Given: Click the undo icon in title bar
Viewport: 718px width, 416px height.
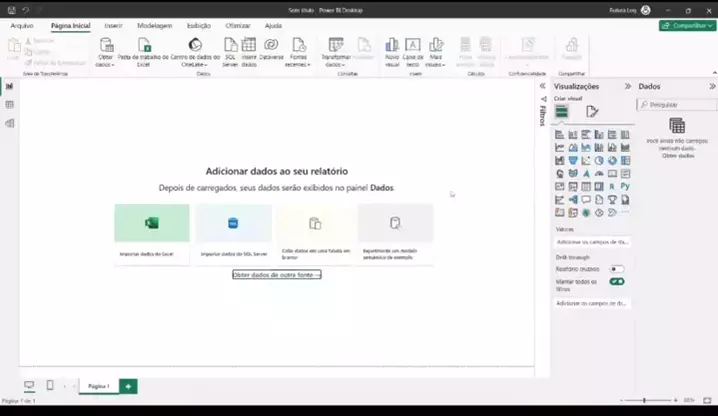Looking at the screenshot, I should pos(26,10).
